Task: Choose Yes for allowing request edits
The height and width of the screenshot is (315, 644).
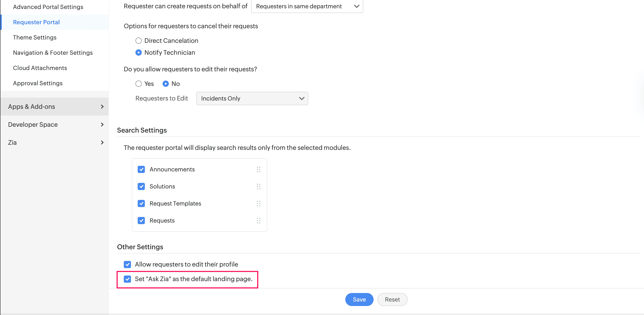Action: [x=139, y=83]
